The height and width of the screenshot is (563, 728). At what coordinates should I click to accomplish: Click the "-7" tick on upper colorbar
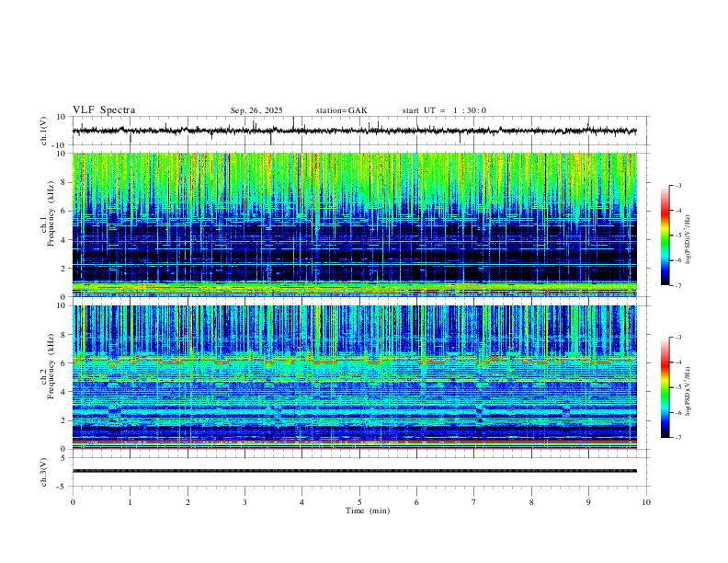click(x=677, y=285)
